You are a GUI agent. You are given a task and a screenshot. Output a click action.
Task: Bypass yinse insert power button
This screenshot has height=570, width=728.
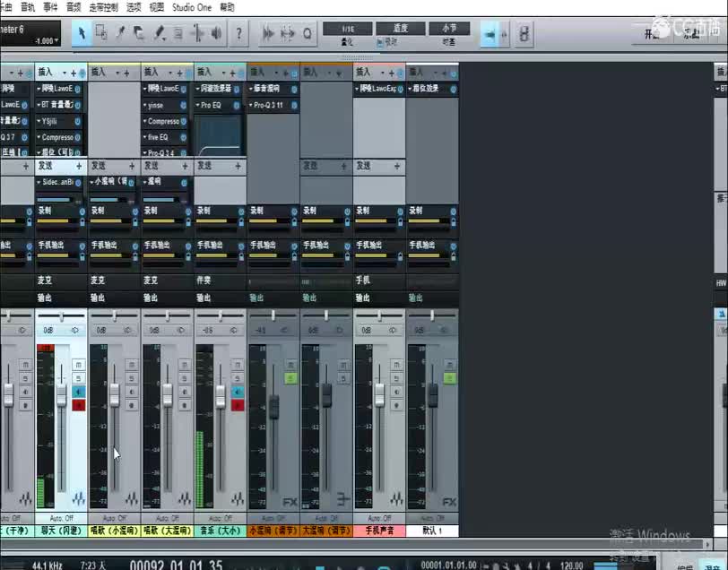[184, 106]
